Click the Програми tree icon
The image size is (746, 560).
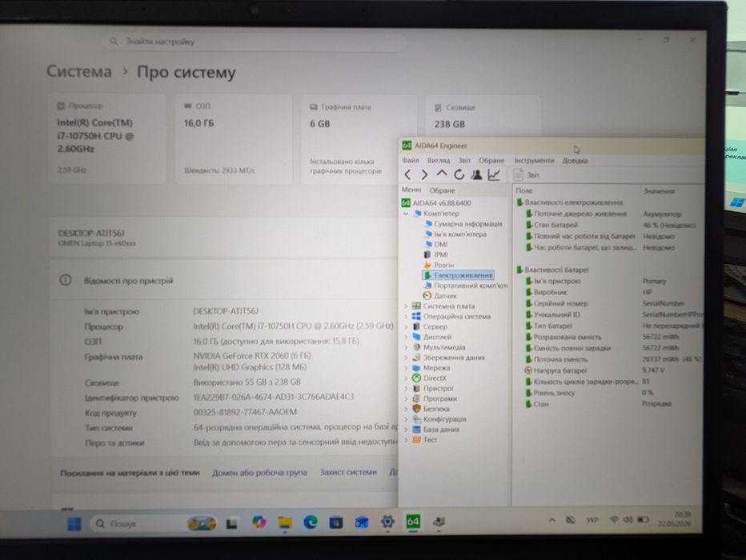pyautogui.click(x=416, y=398)
